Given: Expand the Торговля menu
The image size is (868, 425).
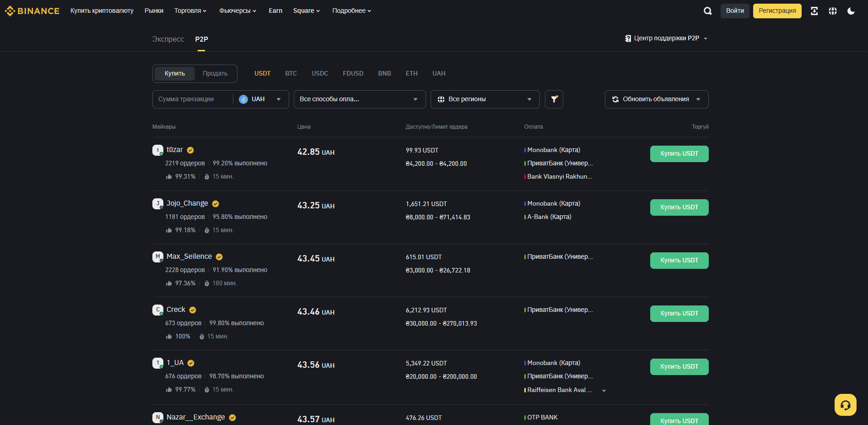Looking at the screenshot, I should click(190, 11).
